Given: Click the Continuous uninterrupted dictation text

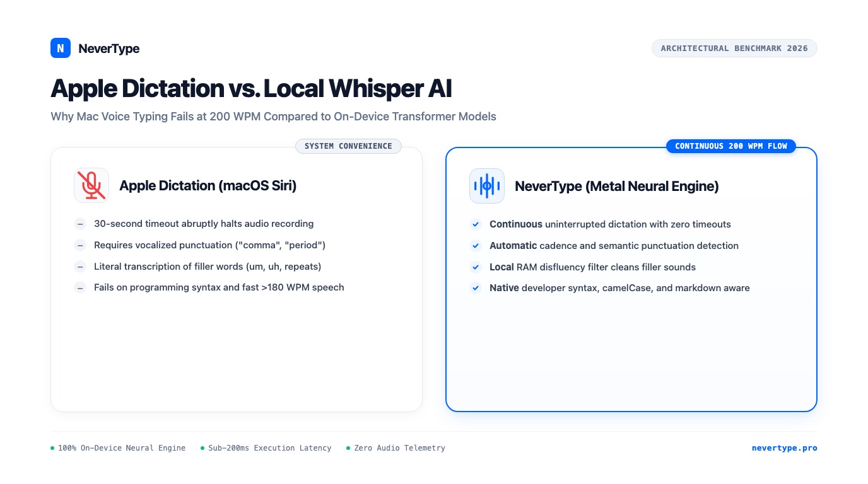Looking at the screenshot, I should pos(610,224).
